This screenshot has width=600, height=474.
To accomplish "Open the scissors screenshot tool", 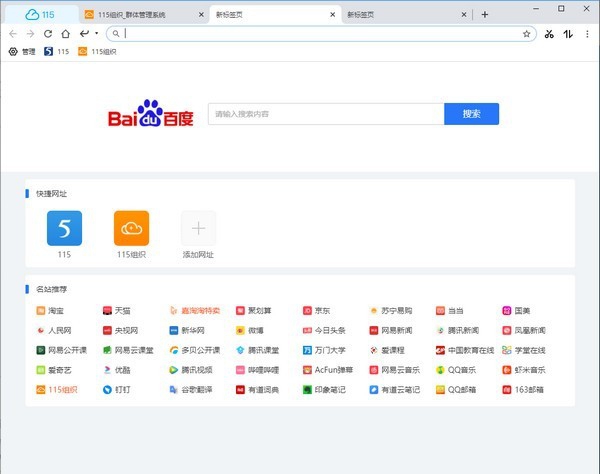I will point(549,34).
